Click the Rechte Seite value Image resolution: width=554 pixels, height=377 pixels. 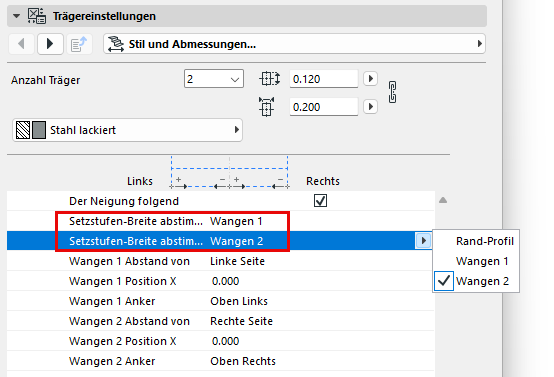click(x=241, y=321)
